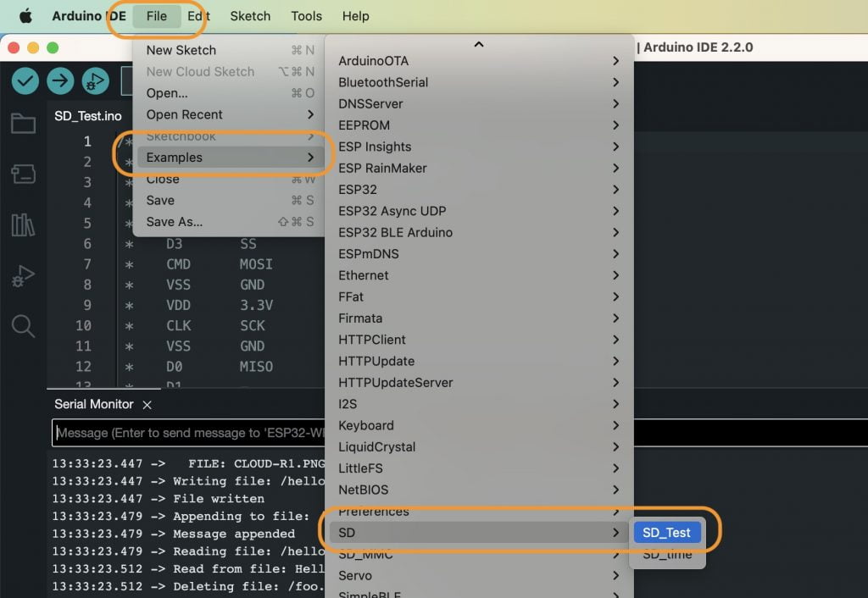868x598 pixels.
Task: Expand EEPROM examples
Action: coord(479,125)
